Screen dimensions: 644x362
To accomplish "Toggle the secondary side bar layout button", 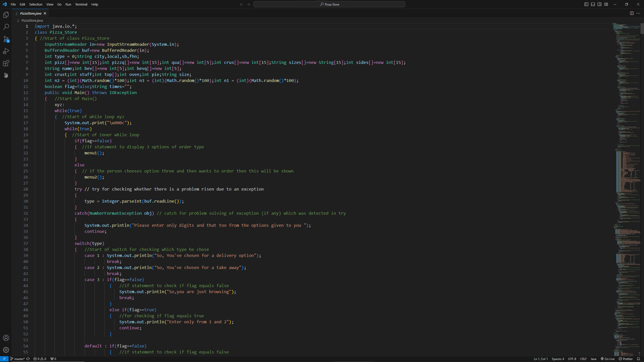I will tap(599, 4).
